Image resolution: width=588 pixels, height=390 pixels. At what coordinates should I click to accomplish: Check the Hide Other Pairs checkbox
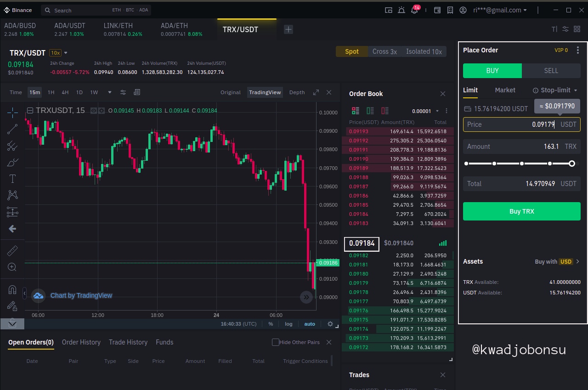click(x=276, y=342)
